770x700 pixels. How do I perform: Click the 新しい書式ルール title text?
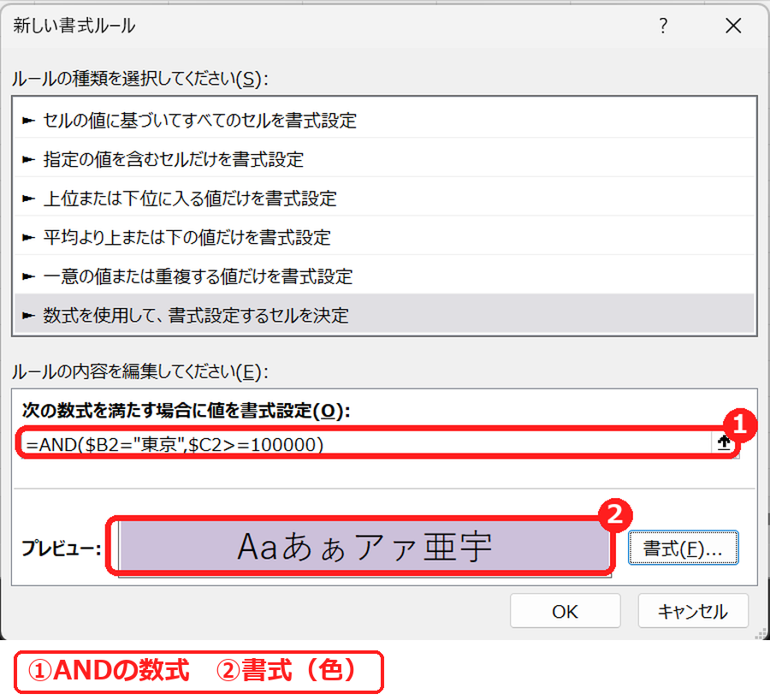tap(74, 26)
